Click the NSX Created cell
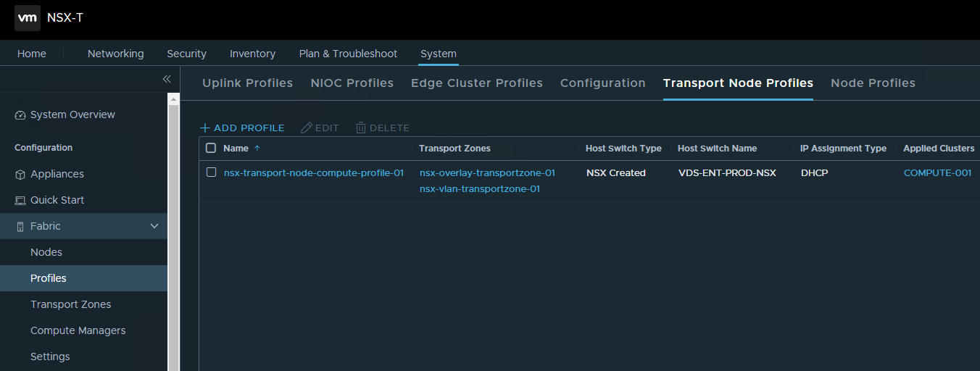980x371 pixels. pos(616,173)
